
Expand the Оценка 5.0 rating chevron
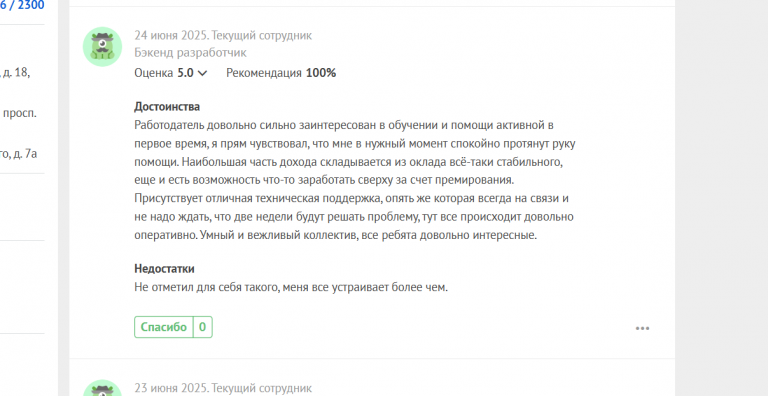202,74
